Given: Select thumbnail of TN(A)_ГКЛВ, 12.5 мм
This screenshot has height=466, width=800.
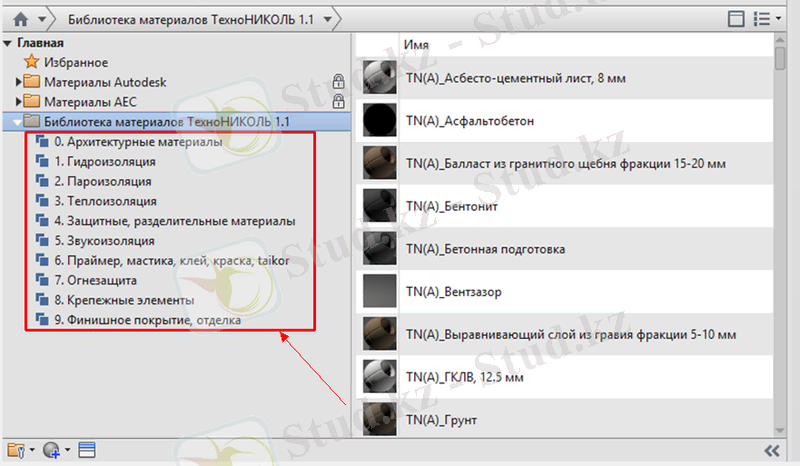Looking at the screenshot, I should 379,376.
